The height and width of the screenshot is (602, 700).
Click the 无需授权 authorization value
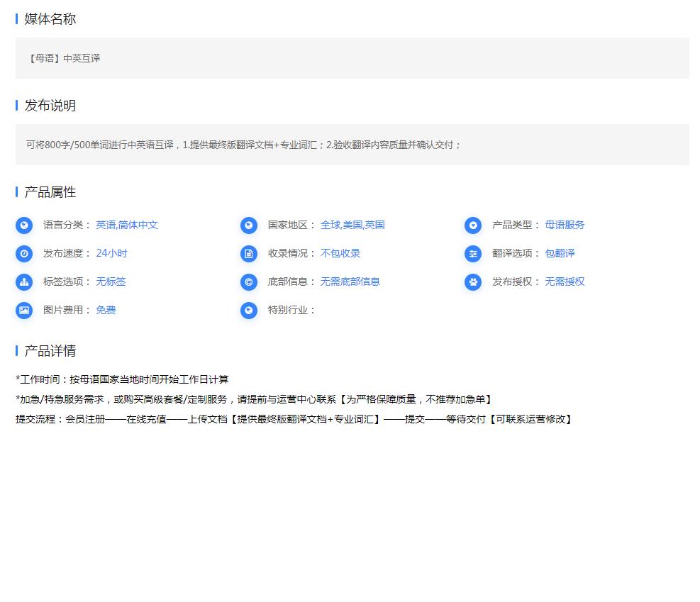pos(565,282)
